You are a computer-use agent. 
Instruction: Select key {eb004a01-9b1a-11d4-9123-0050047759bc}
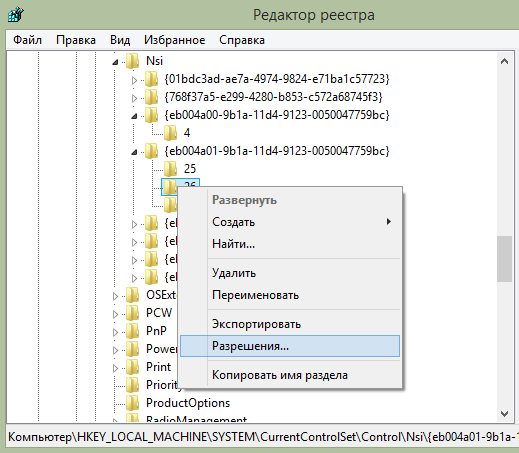coord(277,151)
